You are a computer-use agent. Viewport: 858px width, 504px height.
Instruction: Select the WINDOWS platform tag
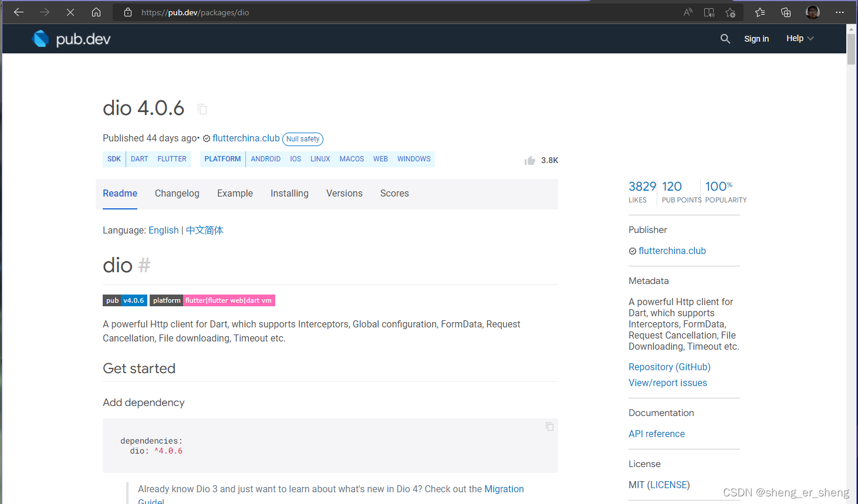coord(414,159)
